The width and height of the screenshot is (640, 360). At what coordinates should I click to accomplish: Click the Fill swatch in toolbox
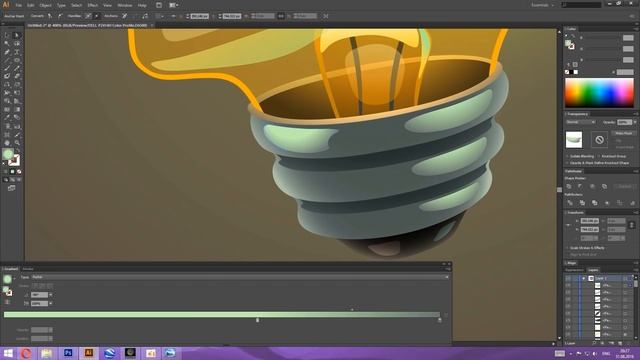click(x=8, y=155)
